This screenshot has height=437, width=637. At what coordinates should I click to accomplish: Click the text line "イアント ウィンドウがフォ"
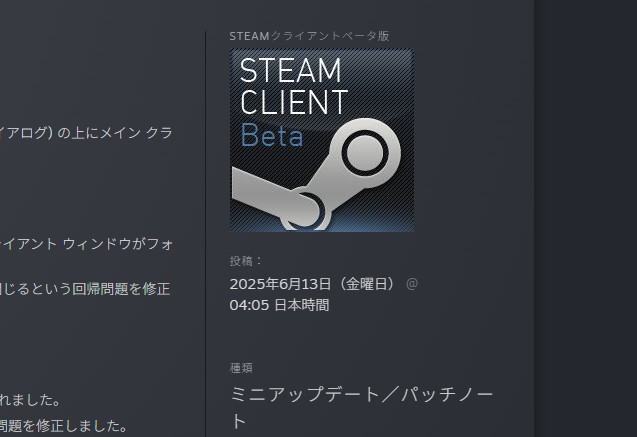tap(86, 241)
